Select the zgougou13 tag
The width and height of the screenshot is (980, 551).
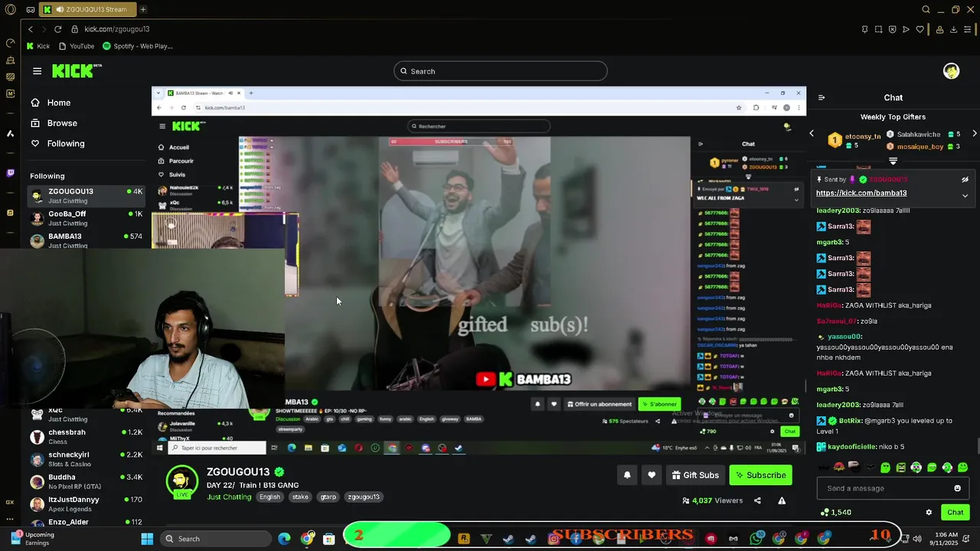pos(364,497)
